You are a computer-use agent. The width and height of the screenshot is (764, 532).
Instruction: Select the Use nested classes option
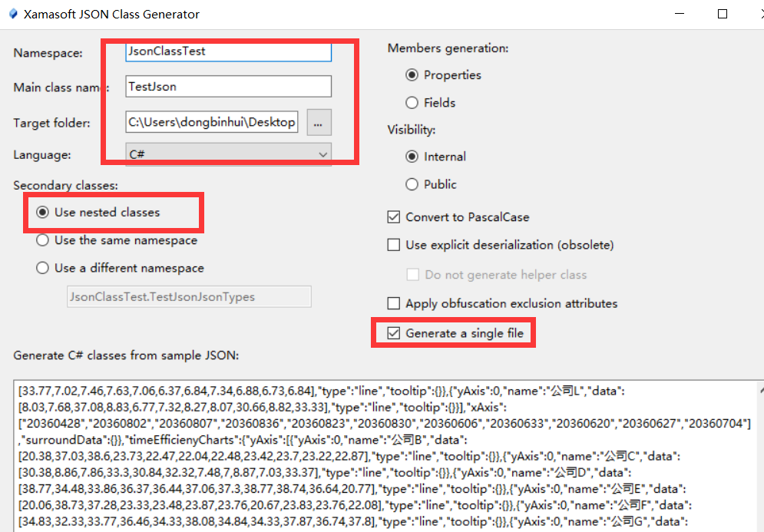[x=42, y=212]
